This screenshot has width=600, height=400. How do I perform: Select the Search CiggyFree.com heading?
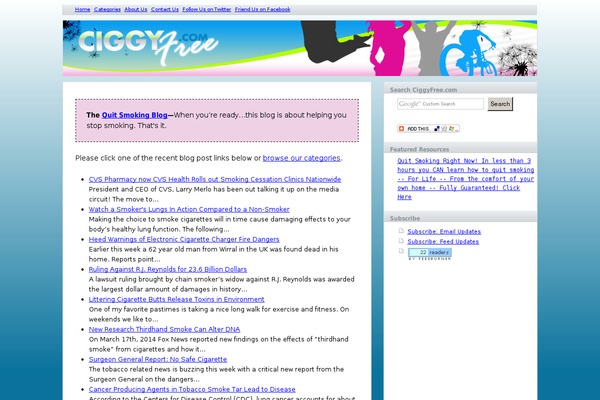(x=423, y=90)
